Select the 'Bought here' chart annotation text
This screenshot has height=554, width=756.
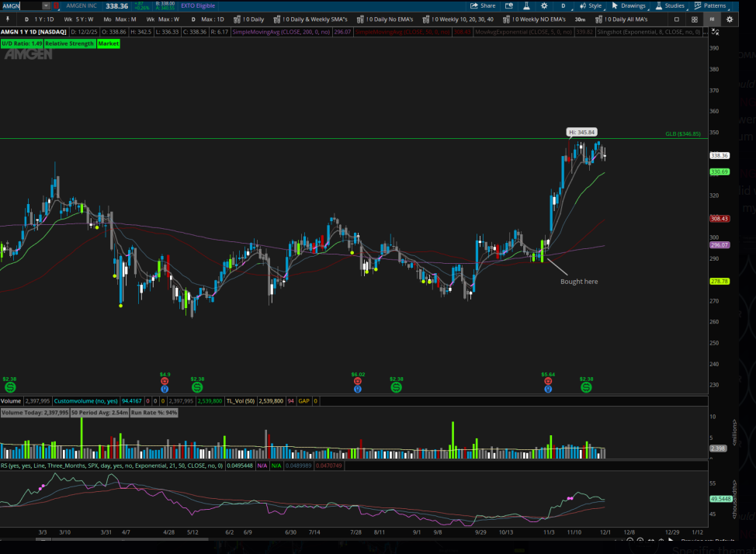(579, 282)
